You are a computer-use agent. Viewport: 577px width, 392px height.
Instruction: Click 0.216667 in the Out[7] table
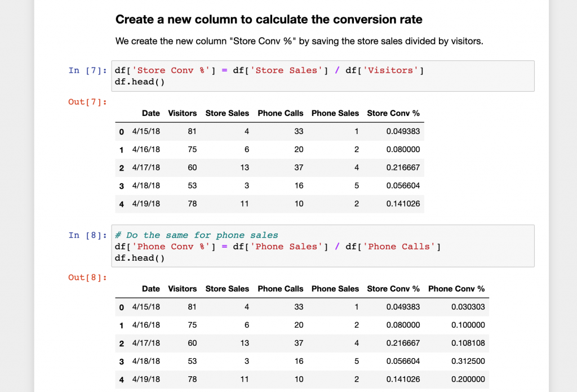coord(403,167)
